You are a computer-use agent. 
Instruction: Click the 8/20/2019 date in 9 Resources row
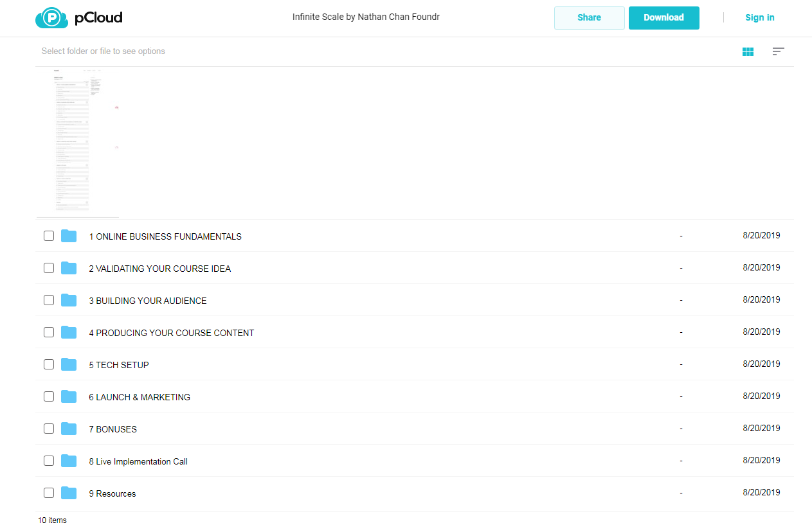761,492
